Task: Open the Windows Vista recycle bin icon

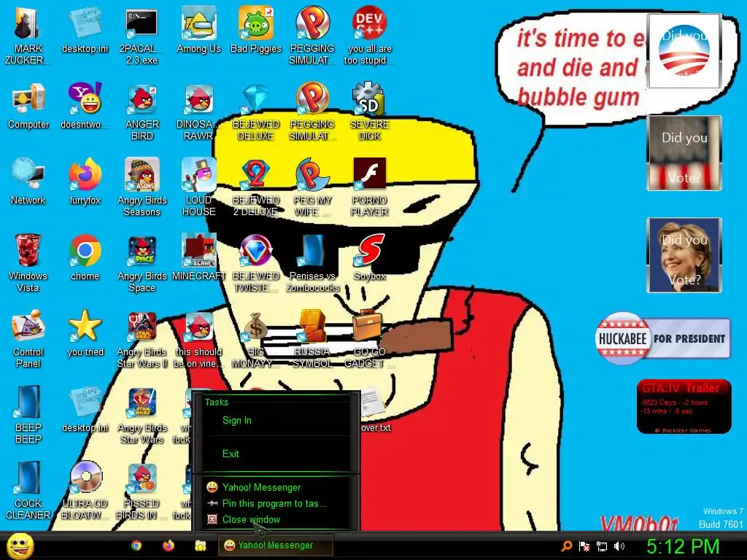Action: (x=28, y=262)
